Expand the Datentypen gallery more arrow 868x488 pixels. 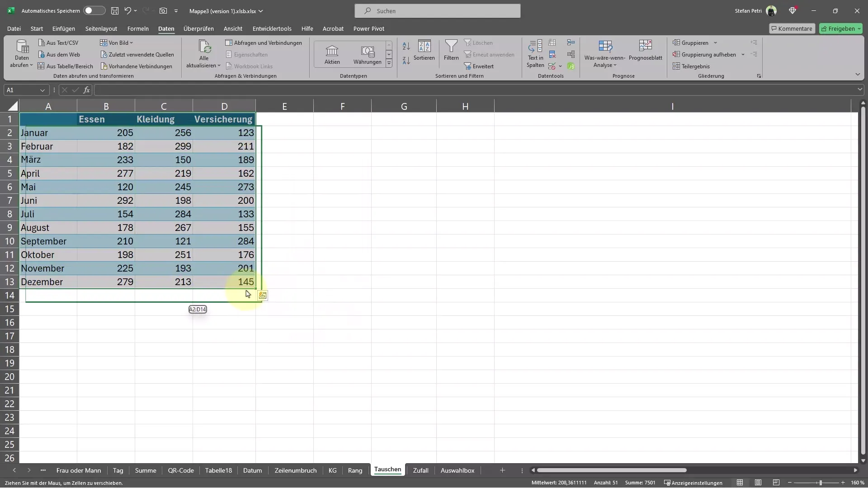point(389,63)
